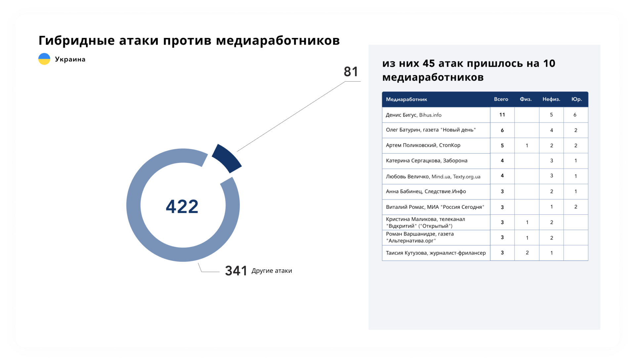Select the Анна Бабинец row
Screen dimensions: 635x364
426,192
